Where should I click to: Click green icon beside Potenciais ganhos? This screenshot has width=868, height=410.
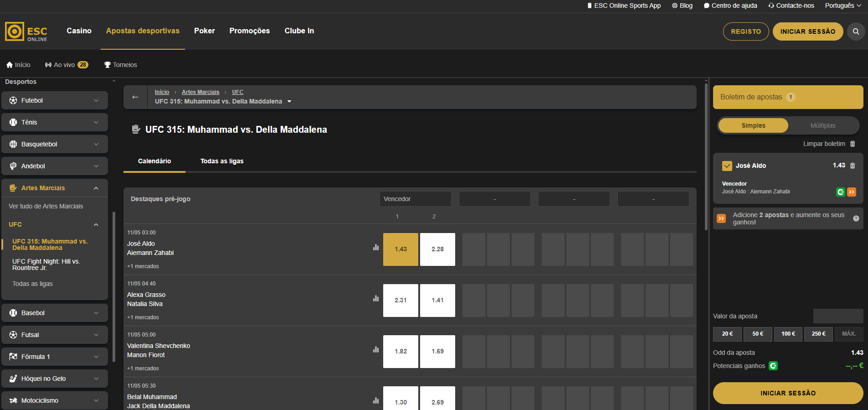click(x=773, y=366)
